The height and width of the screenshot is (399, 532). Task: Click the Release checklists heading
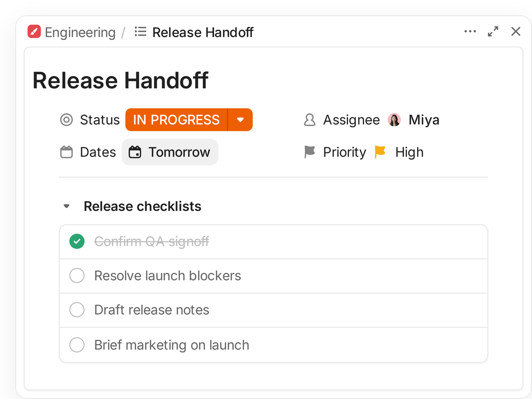(x=142, y=206)
